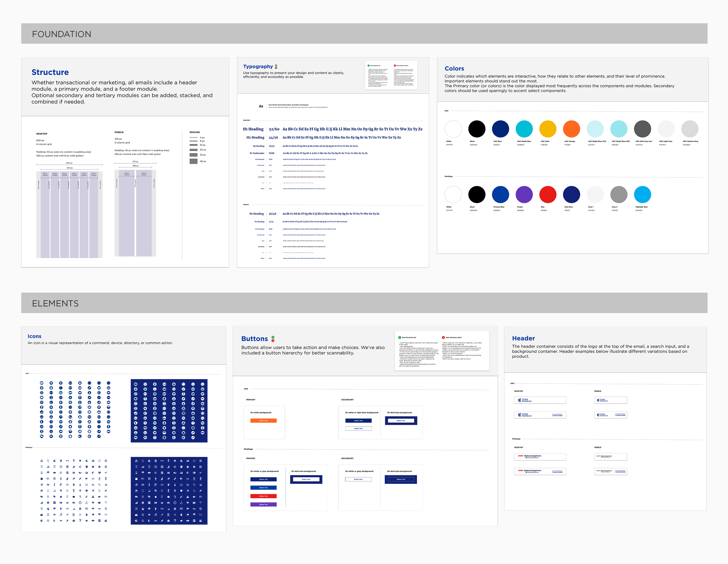This screenshot has height=564, width=728.
Task: Click the checkmark icon in UHC light icon grid
Action: (x=99, y=398)
